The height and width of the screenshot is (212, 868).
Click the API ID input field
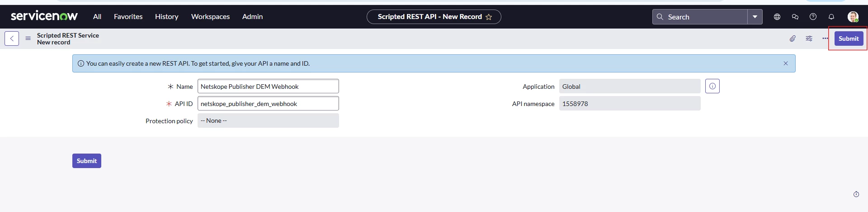click(268, 103)
